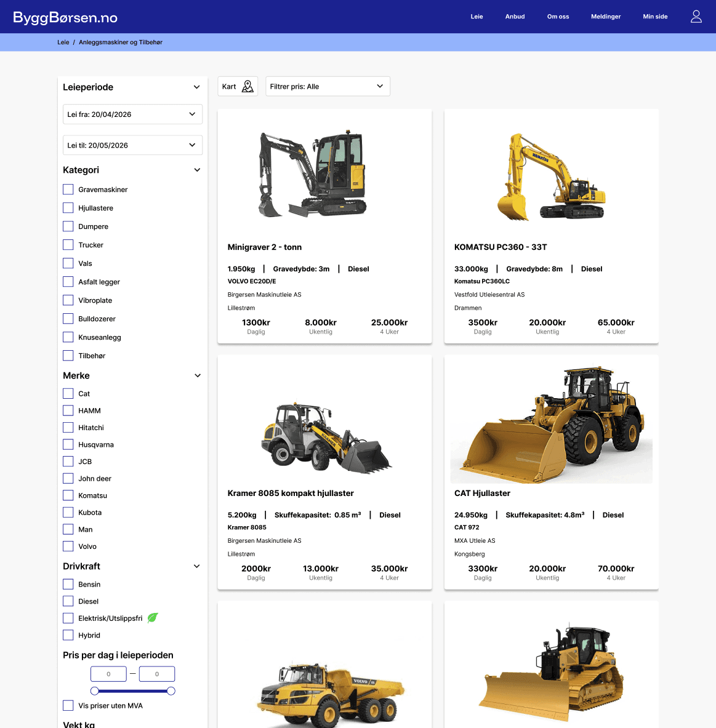This screenshot has height=728, width=716.
Task: Check the John deer brand filter
Action: click(x=68, y=478)
